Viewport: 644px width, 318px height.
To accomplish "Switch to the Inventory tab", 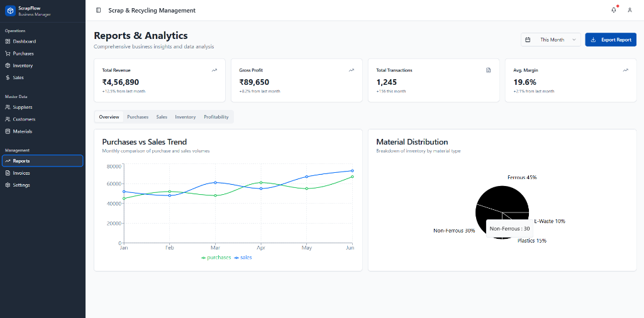I will tap(186, 117).
